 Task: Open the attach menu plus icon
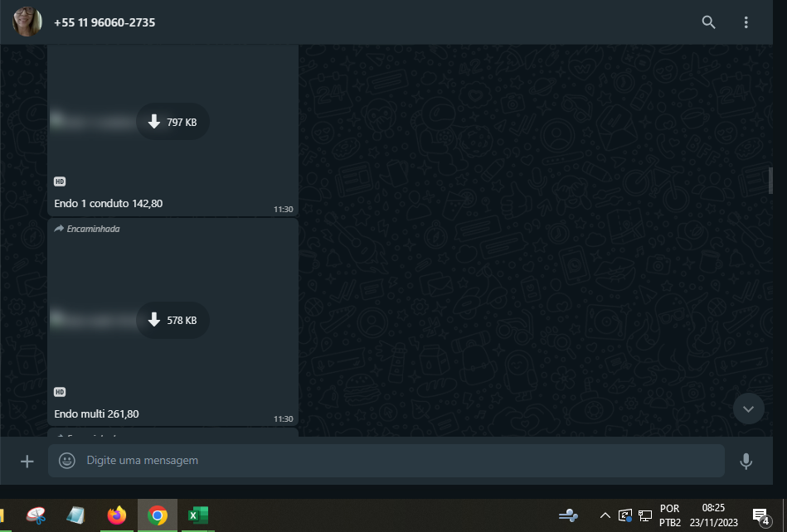point(27,462)
